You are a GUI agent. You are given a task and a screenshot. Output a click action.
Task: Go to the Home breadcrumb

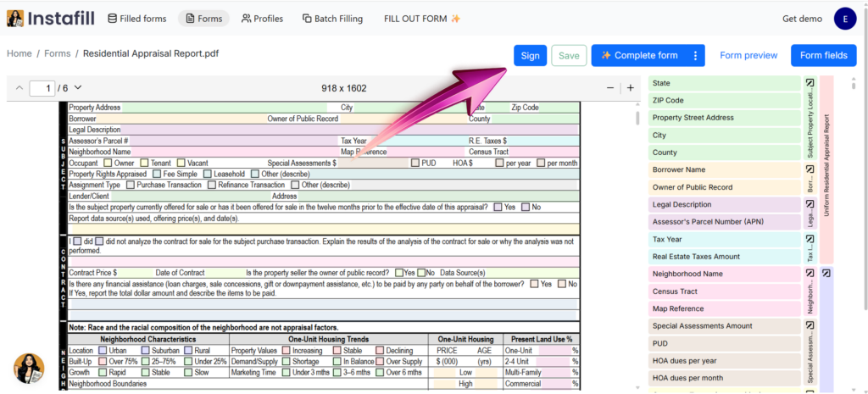(19, 53)
